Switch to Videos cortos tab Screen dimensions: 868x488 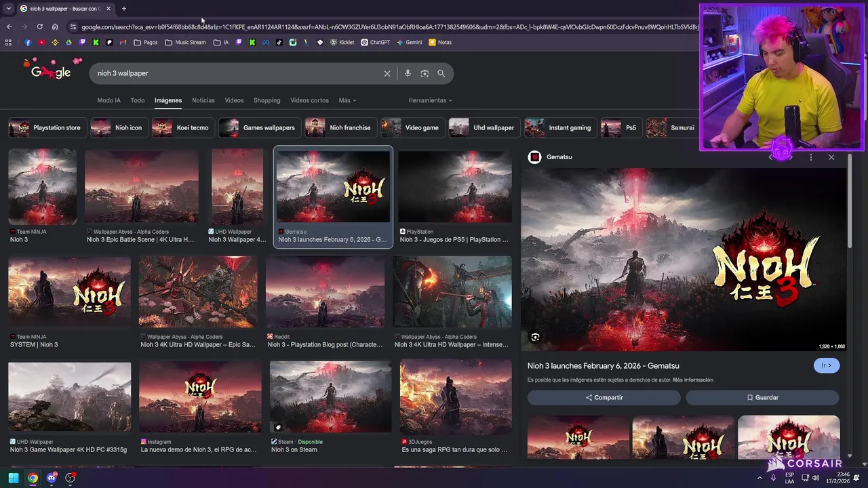tap(309, 100)
